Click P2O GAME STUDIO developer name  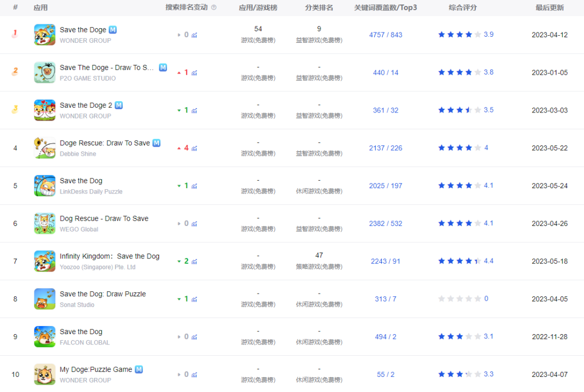pyautogui.click(x=88, y=78)
